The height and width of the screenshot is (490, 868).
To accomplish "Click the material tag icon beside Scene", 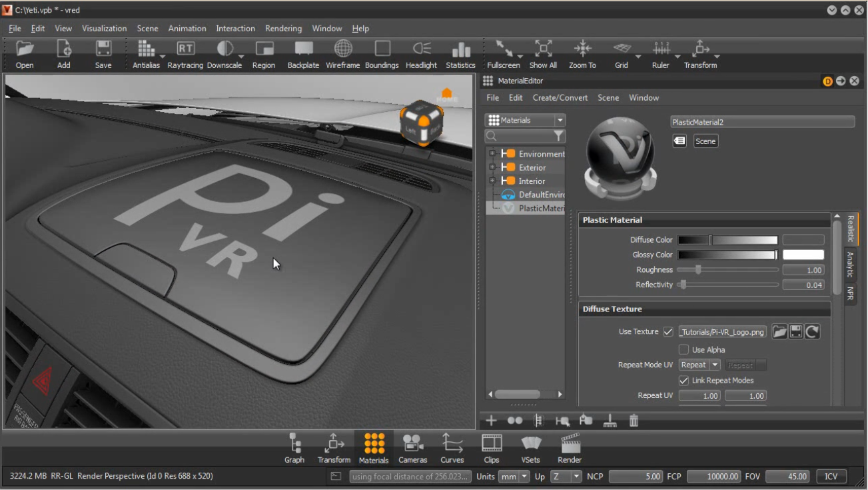I will click(x=679, y=141).
